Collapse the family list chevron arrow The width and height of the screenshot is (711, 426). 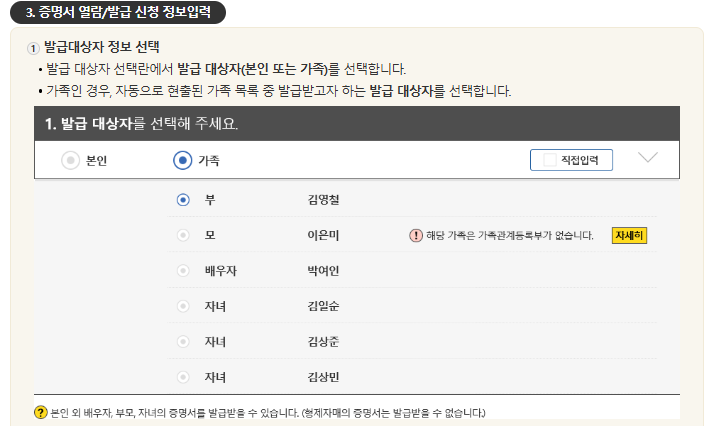click(x=648, y=157)
